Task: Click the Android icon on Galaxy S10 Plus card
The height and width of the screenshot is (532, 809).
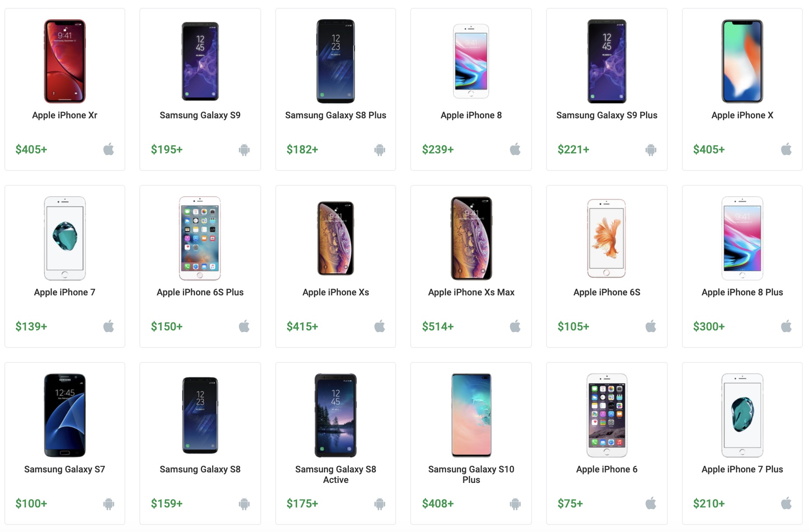Action: [x=515, y=504]
